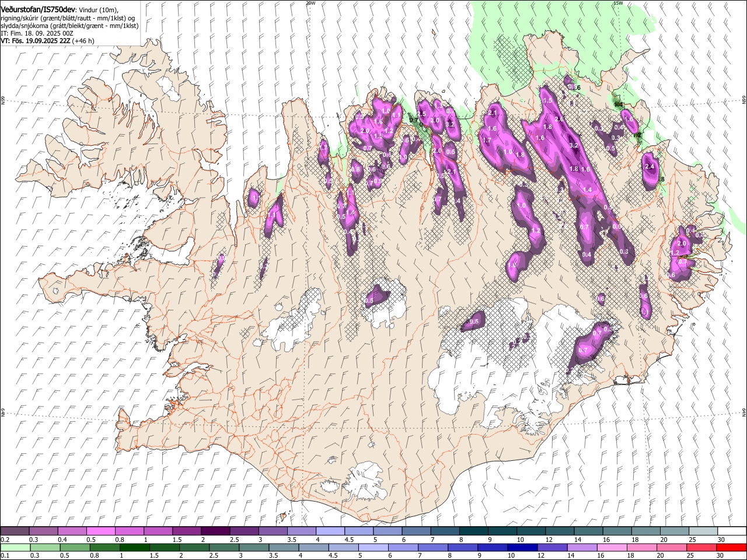Click the 'slydda/snjókoma' description line
This screenshot has width=747, height=560.
coord(70,26)
